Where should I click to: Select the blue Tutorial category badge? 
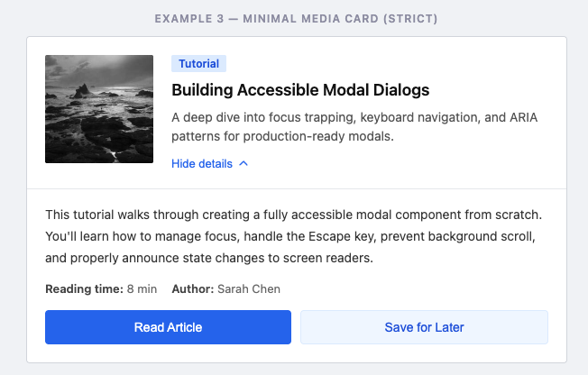(x=198, y=64)
